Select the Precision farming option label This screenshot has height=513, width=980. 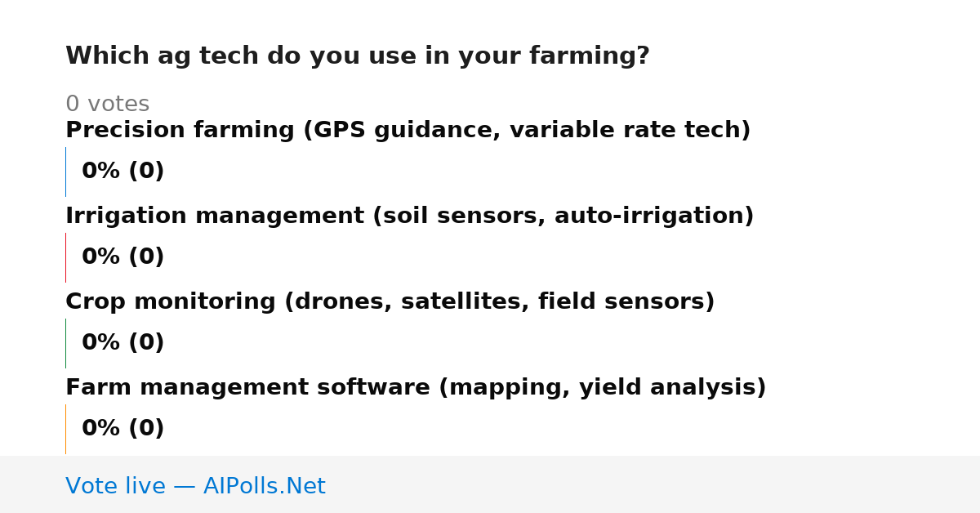[408, 131]
